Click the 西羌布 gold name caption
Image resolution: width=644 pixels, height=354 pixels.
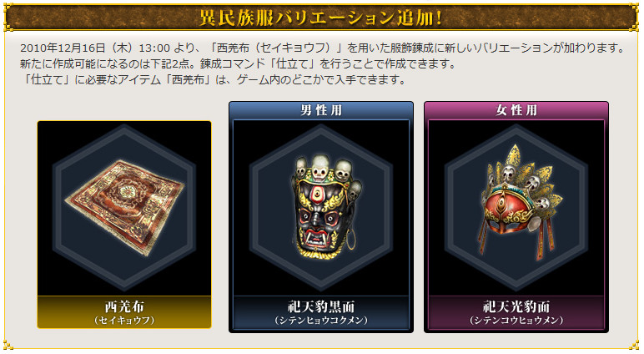pos(124,306)
